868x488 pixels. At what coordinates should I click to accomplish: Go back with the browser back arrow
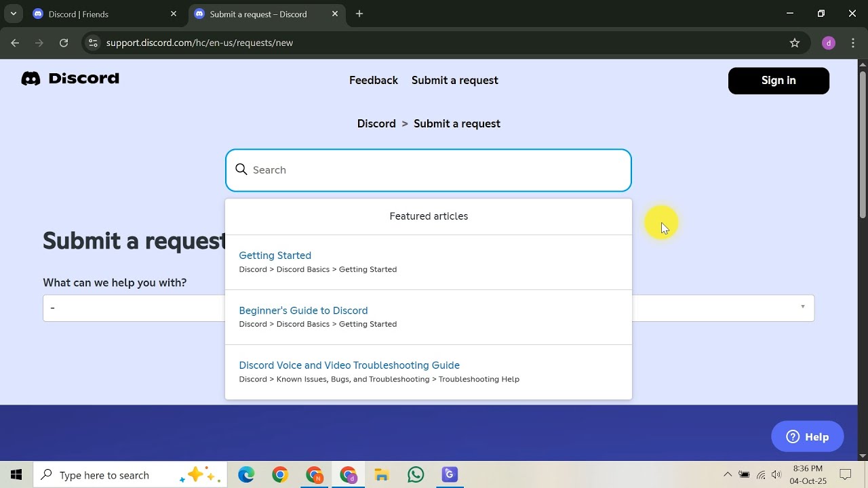tap(15, 43)
